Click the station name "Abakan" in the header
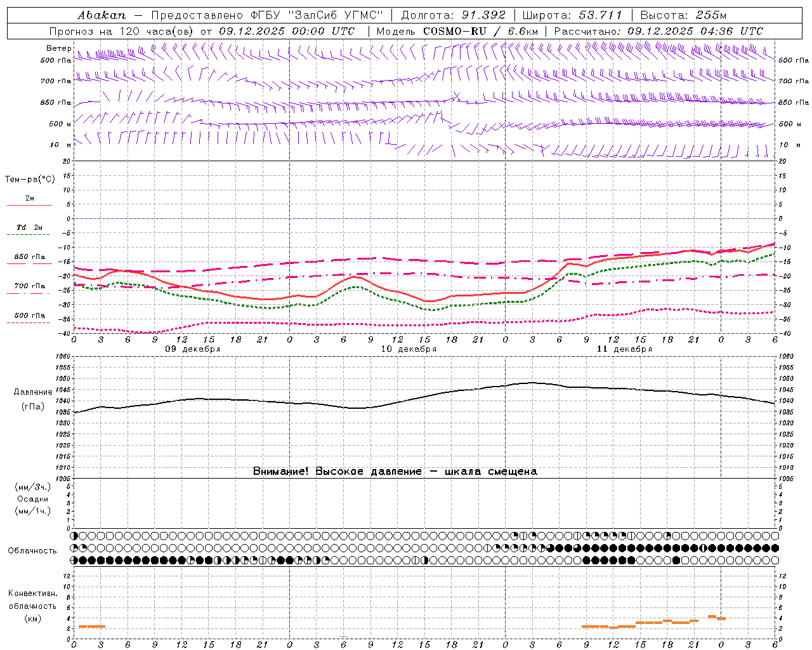This screenshot has width=812, height=650. (x=101, y=15)
